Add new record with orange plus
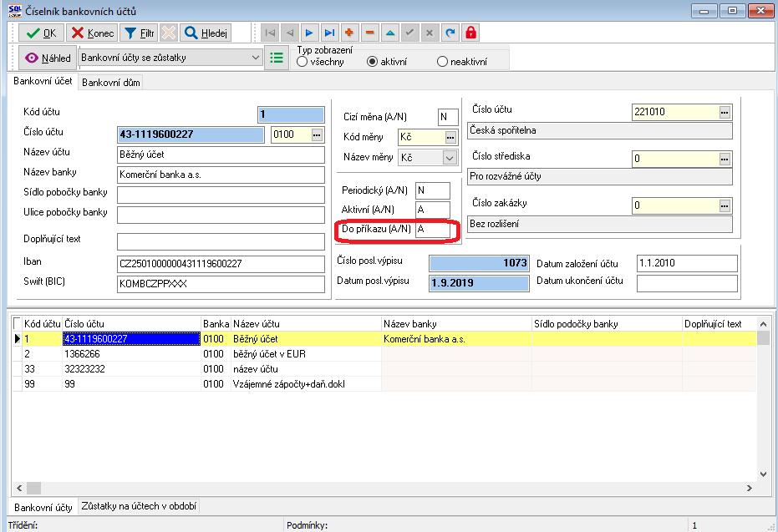778x532 pixels. tap(349, 33)
